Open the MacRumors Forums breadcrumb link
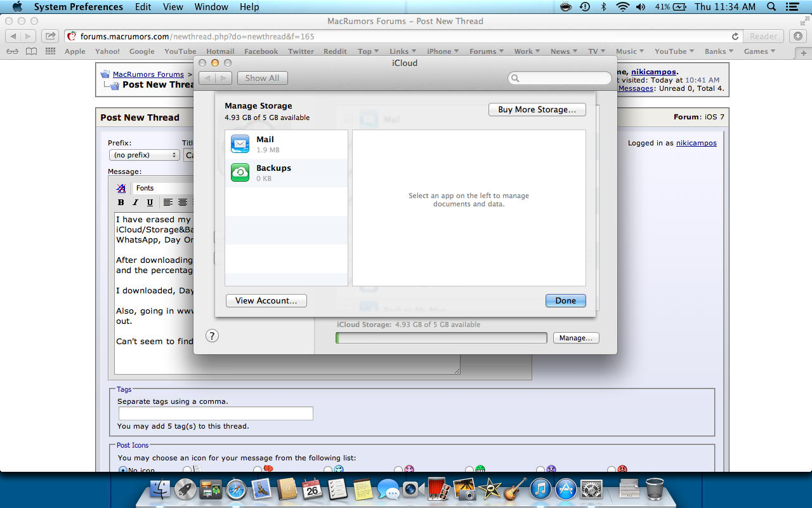 148,74
